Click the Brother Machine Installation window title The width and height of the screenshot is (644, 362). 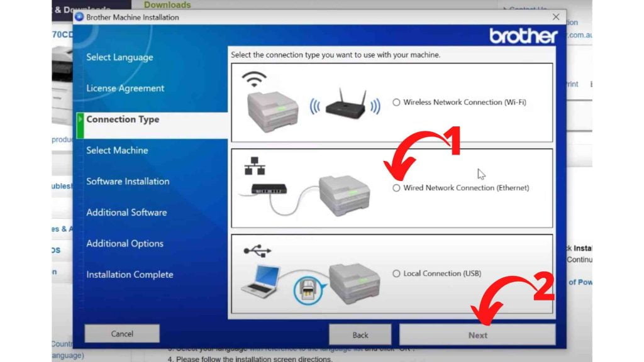pyautogui.click(x=133, y=17)
